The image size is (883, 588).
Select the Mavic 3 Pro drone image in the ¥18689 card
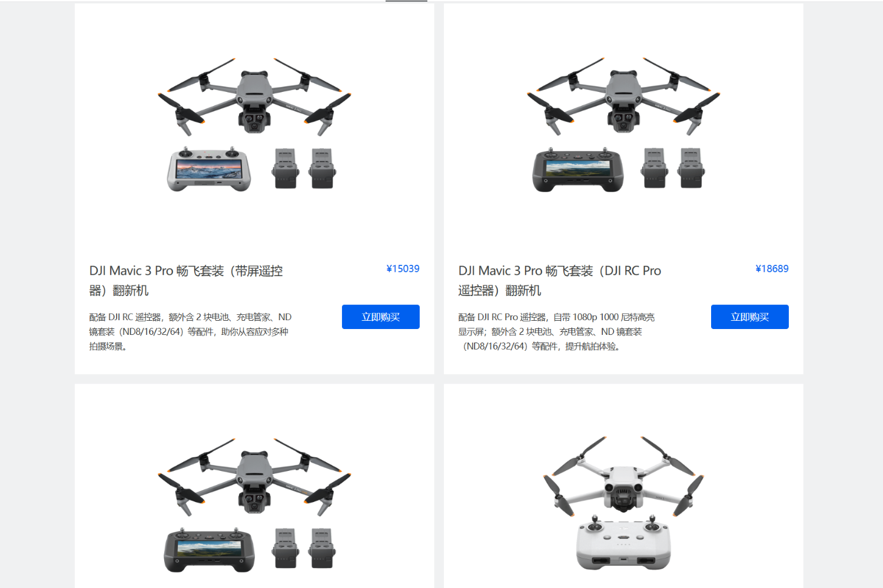[623, 96]
